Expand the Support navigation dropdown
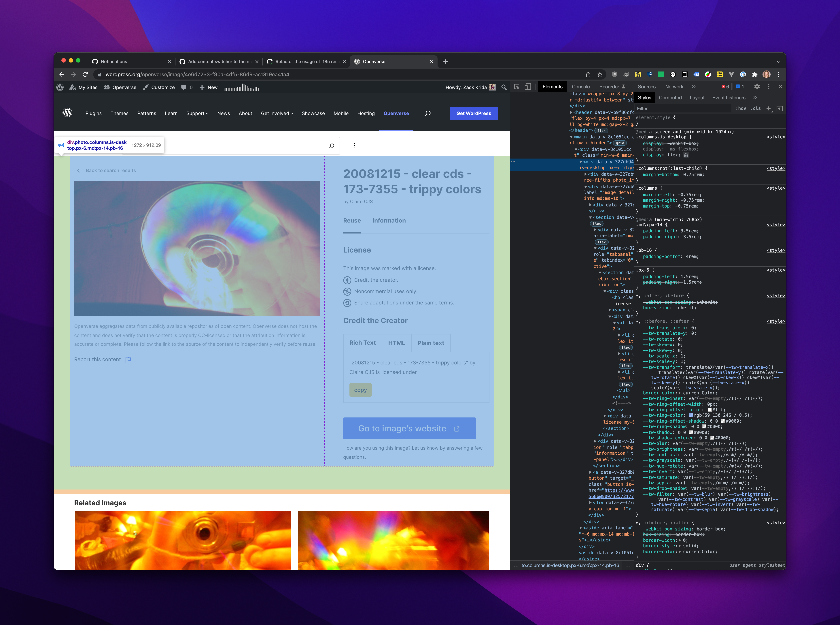 point(197,114)
